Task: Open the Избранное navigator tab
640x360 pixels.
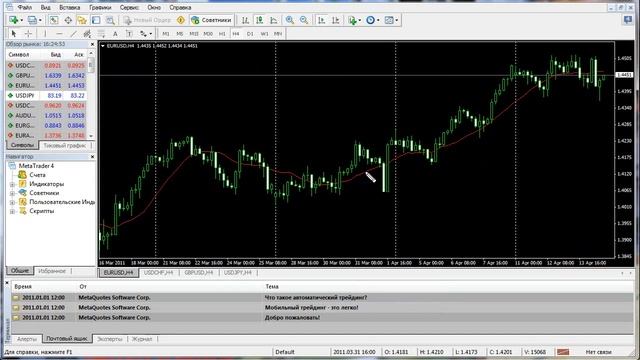Action: (x=52, y=271)
